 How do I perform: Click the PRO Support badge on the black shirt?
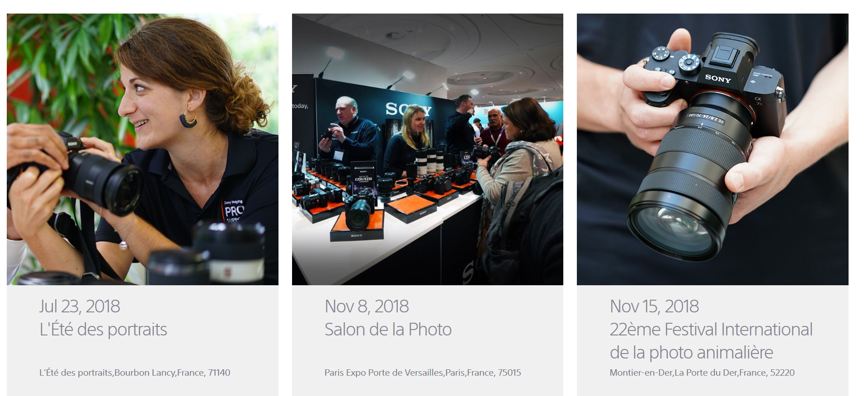(234, 210)
